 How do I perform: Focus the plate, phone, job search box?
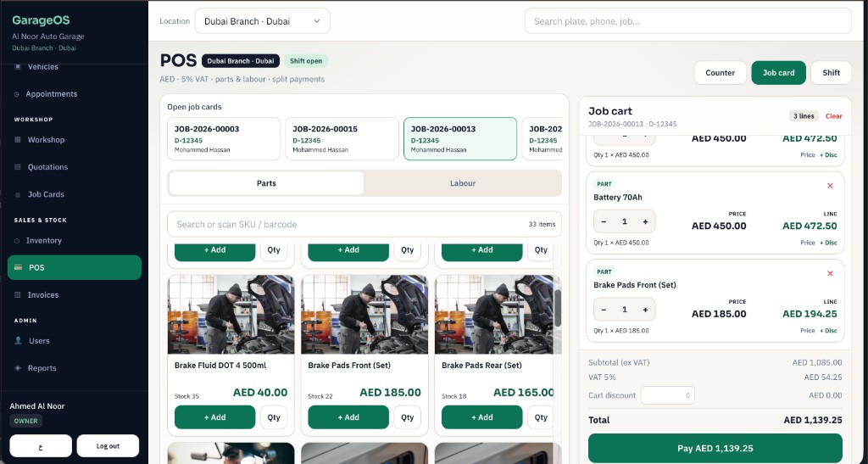coord(688,21)
